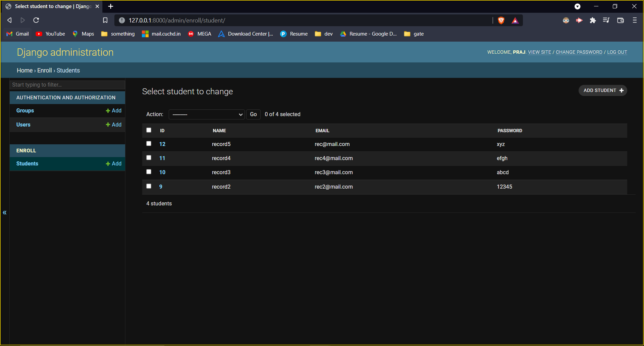This screenshot has width=644, height=346.
Task: Check the record2 row checkbox
Action: click(149, 186)
